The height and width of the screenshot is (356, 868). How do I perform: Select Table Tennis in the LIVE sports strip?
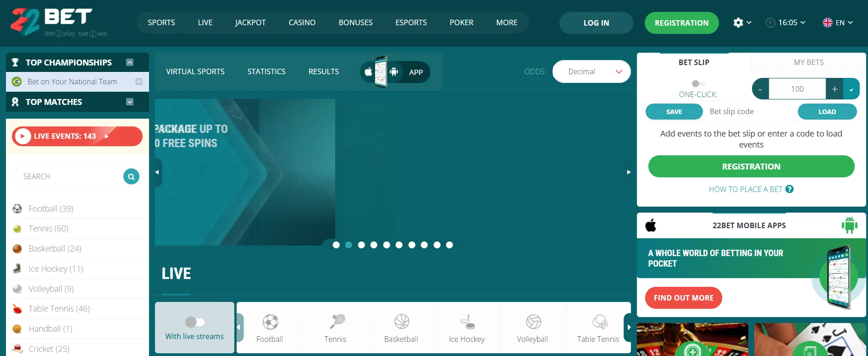[x=598, y=328]
